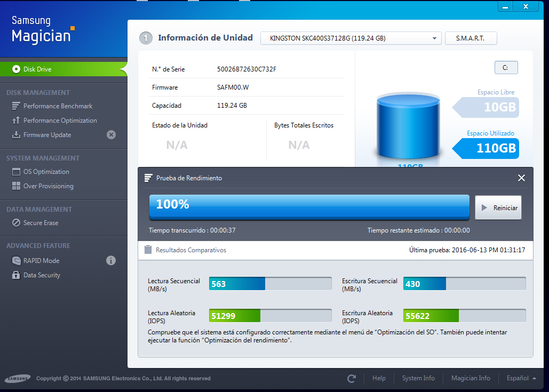The width and height of the screenshot is (549, 392).
Task: Click the info badge beside RAPID Mode
Action: pyautogui.click(x=111, y=260)
